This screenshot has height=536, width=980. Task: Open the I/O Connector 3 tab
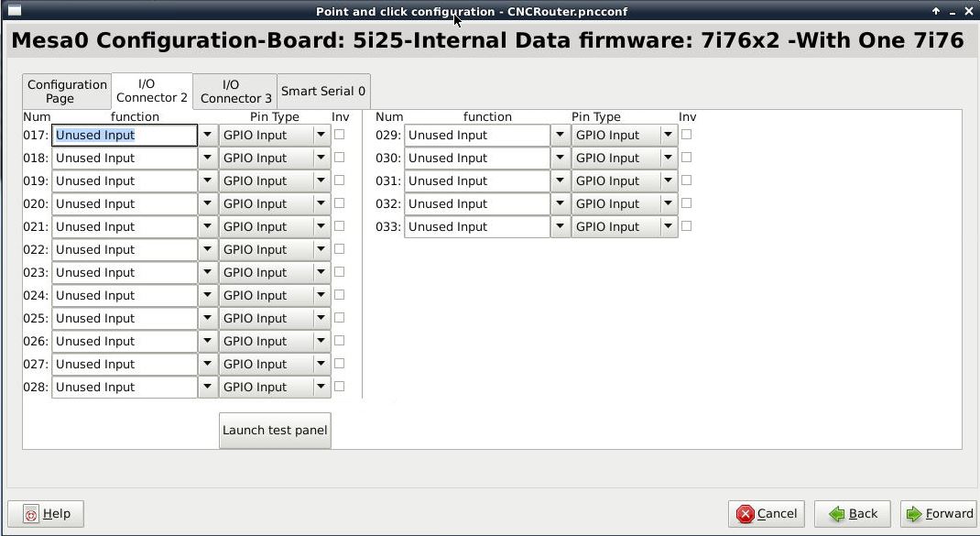235,92
